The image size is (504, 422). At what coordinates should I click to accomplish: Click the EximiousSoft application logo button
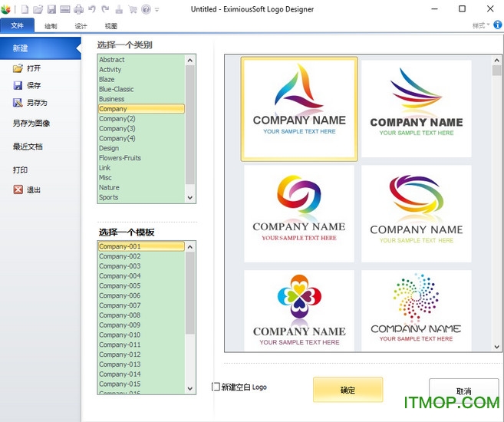tap(6, 9)
